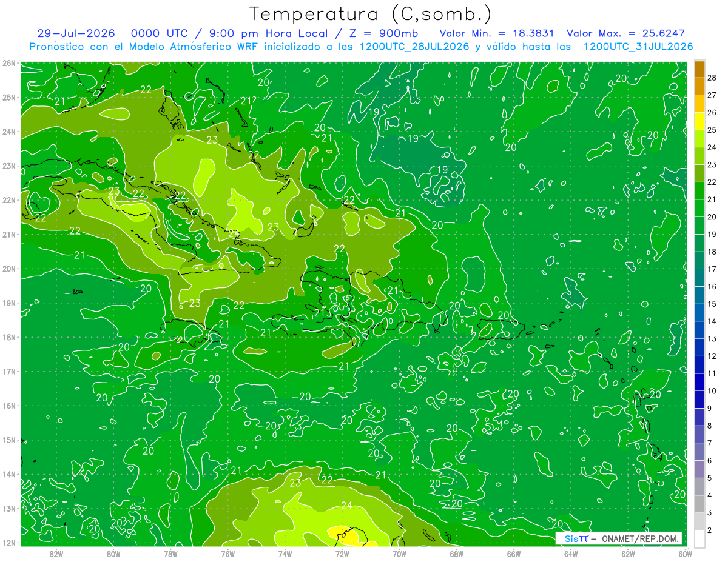Click the "12N" latitude axis label

click(x=9, y=543)
